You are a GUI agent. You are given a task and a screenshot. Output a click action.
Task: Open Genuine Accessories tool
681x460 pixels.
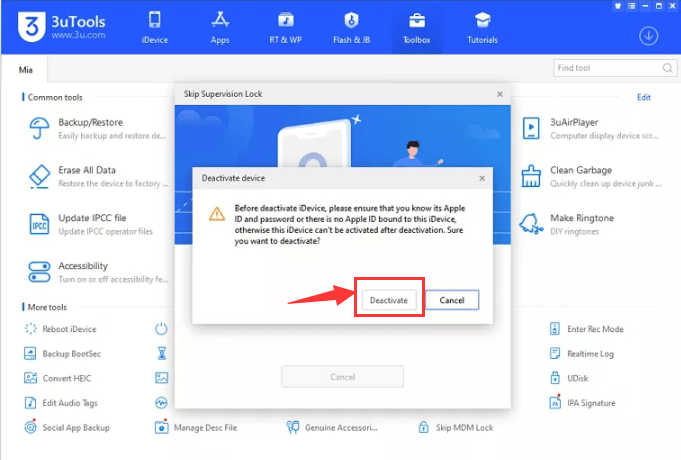coord(332,427)
